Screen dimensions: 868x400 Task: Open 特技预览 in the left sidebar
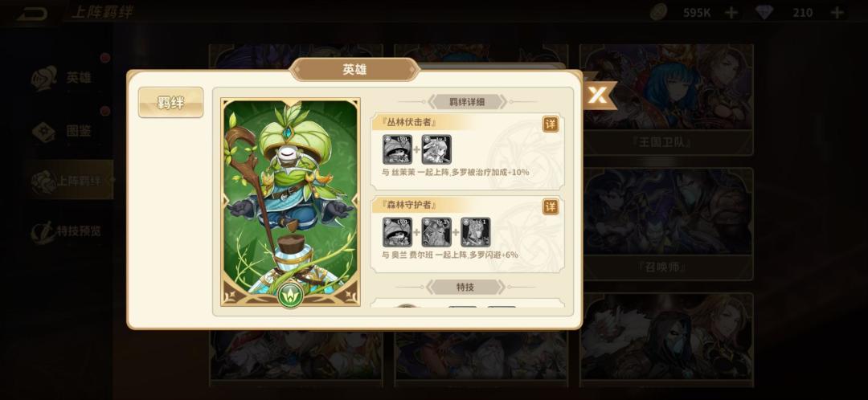pos(68,231)
